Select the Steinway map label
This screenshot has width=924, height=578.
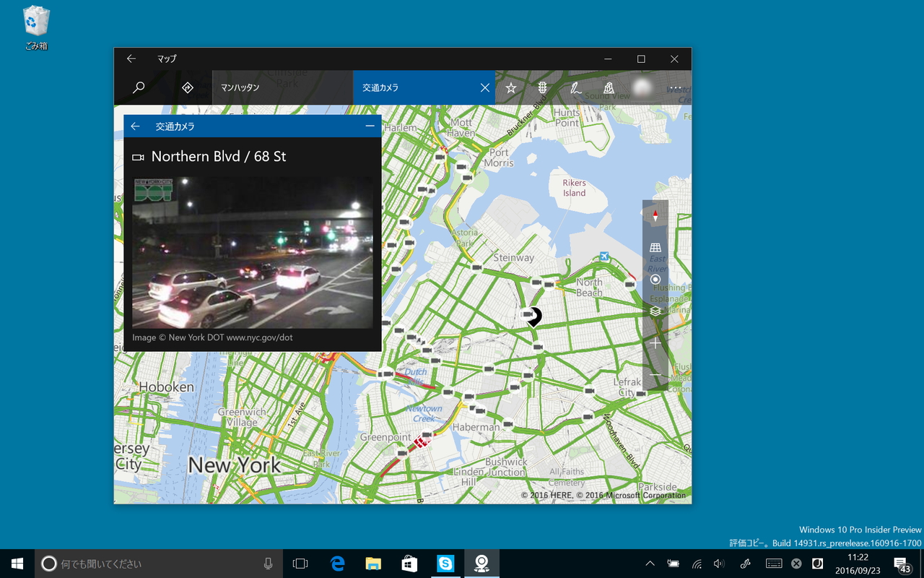514,258
